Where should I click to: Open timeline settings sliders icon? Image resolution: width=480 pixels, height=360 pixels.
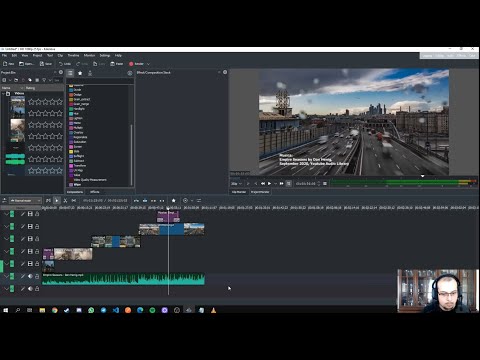(x=199, y=200)
